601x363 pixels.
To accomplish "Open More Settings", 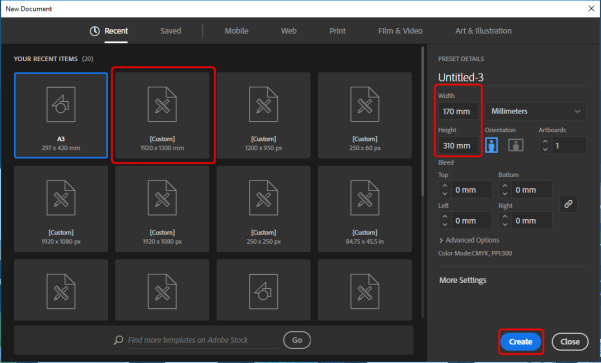I will (463, 280).
